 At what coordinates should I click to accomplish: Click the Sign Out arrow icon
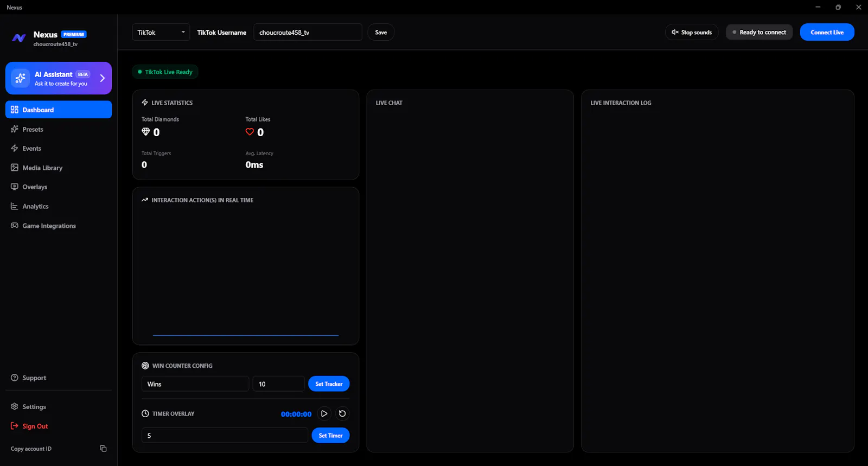click(15, 426)
